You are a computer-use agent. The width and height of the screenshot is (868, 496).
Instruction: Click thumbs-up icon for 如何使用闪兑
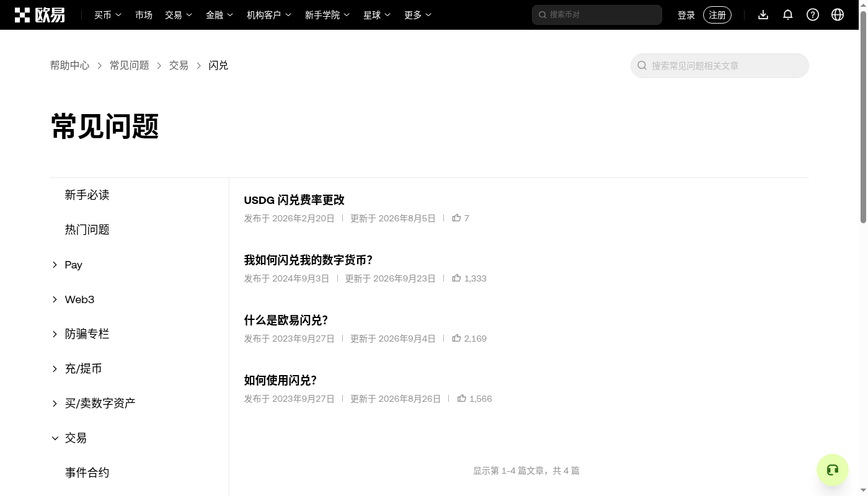click(462, 399)
